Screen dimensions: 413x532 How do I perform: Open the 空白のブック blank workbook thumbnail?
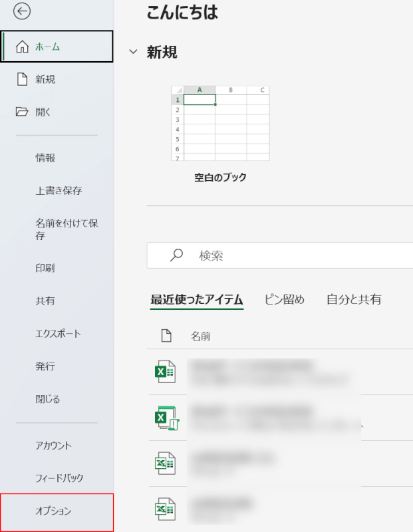pyautogui.click(x=220, y=123)
